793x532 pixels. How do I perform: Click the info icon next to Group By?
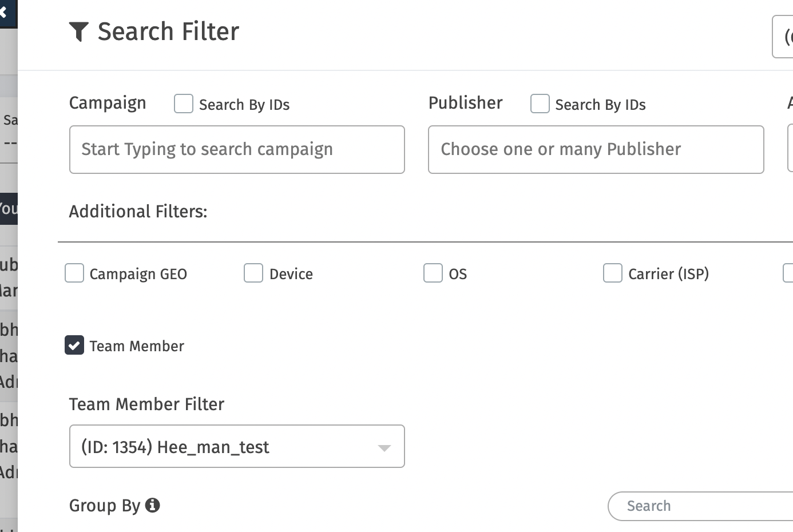click(x=153, y=505)
